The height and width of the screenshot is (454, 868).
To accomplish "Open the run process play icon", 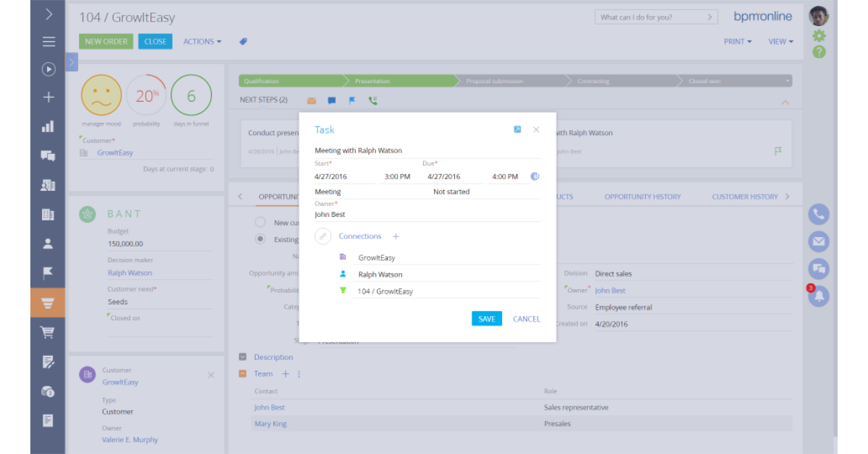I will pos(48,69).
